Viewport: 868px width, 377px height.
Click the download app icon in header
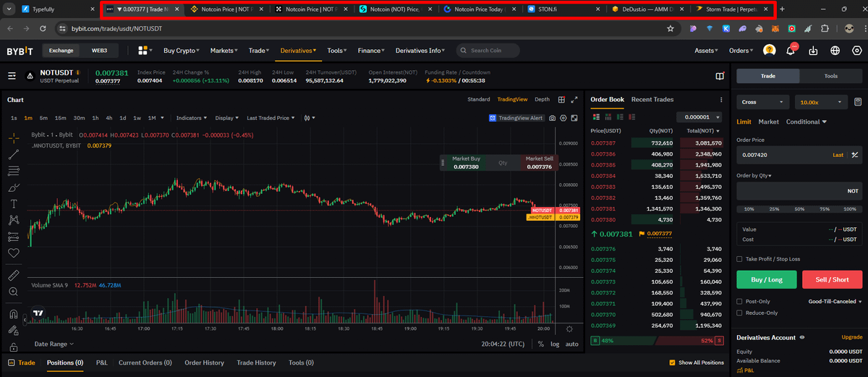[x=814, y=51]
